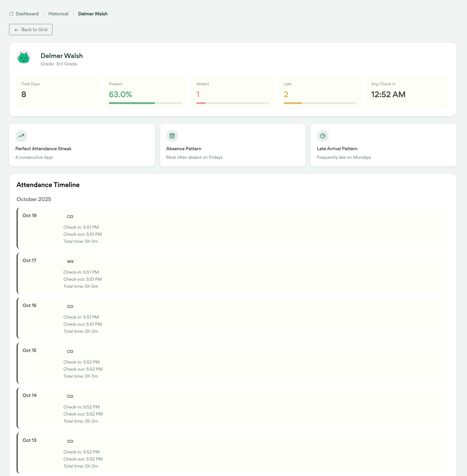
Task: Click the CO badge on Oct 19
Action: coord(70,217)
